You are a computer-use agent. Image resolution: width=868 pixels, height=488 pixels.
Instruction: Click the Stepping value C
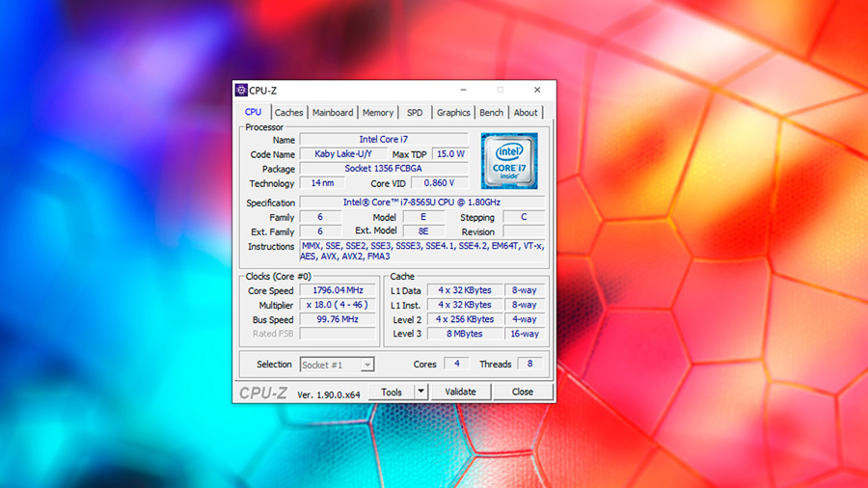click(x=524, y=217)
